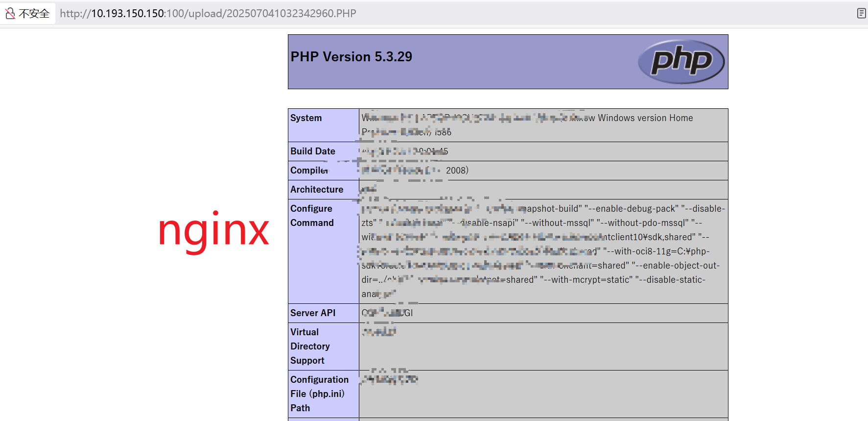Select the Architecture row label
Viewport: 868px width, 421px height.
pyautogui.click(x=316, y=190)
